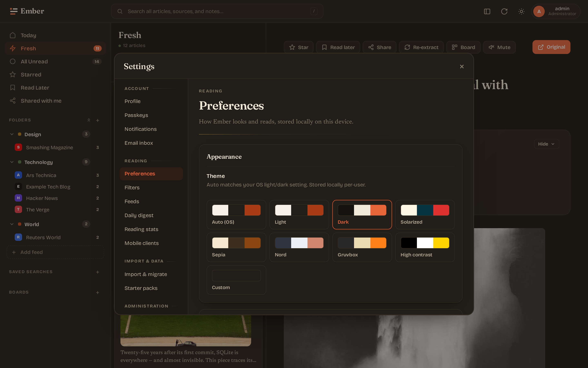The width and height of the screenshot is (588, 368).
Task: Open Email inbox settings
Action: [x=151, y=143]
